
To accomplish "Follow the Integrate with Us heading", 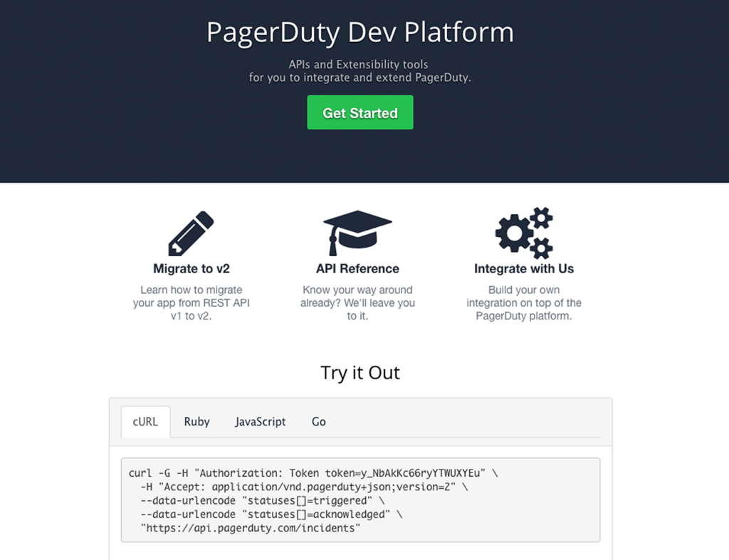I will (x=524, y=268).
